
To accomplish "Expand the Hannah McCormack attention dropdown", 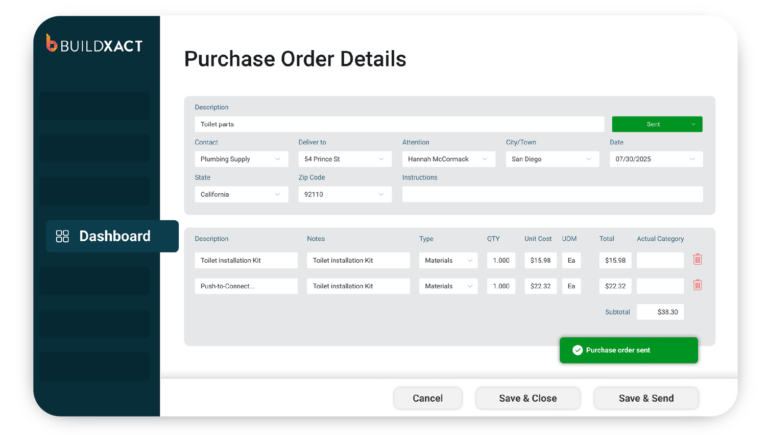I will (x=485, y=159).
